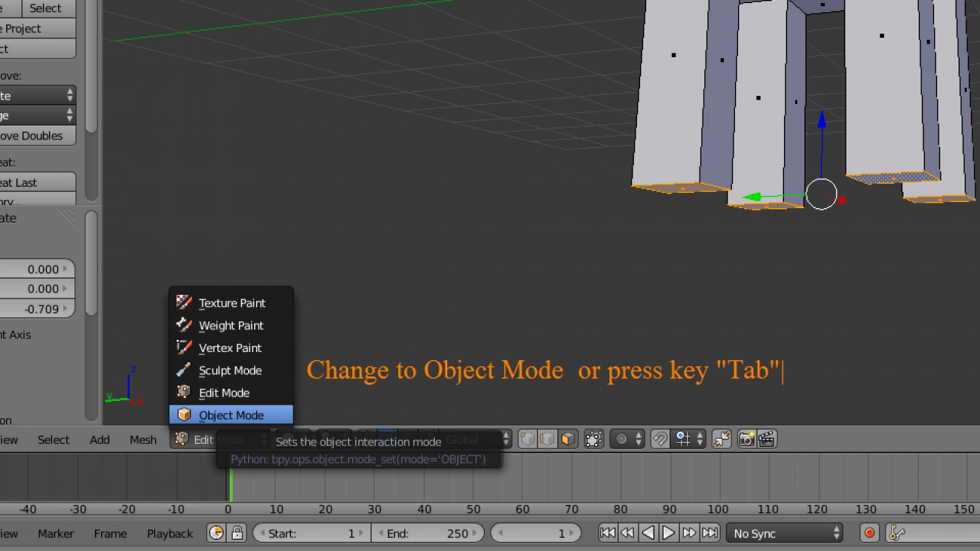Open first dropdown under Remove section

(x=37, y=96)
